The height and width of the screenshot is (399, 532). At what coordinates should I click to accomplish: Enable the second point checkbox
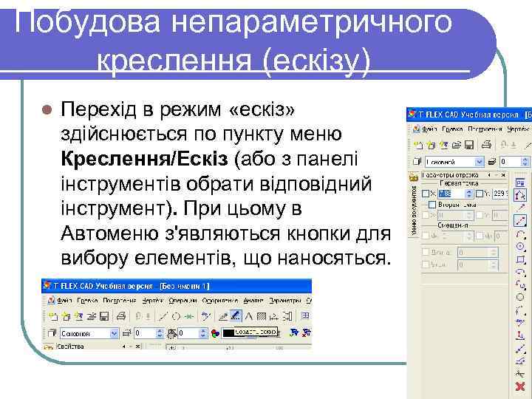point(432,205)
